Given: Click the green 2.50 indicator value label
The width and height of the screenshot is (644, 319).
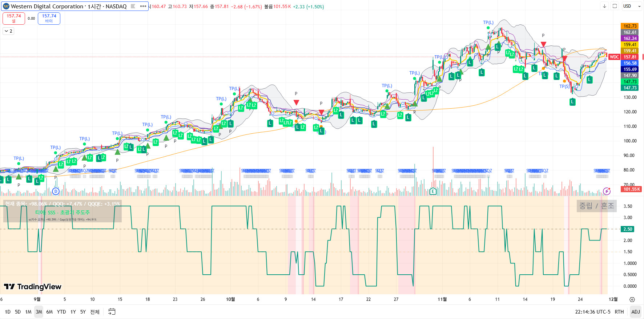Looking at the screenshot, I should point(628,229).
